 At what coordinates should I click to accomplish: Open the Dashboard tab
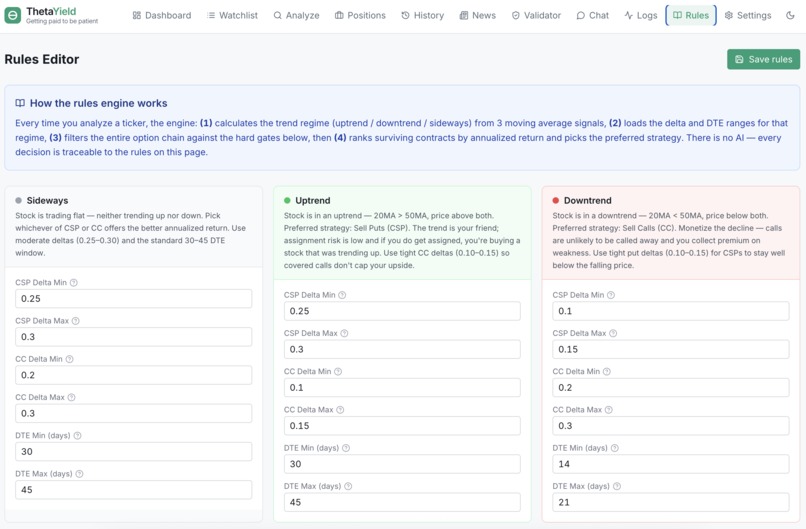161,15
